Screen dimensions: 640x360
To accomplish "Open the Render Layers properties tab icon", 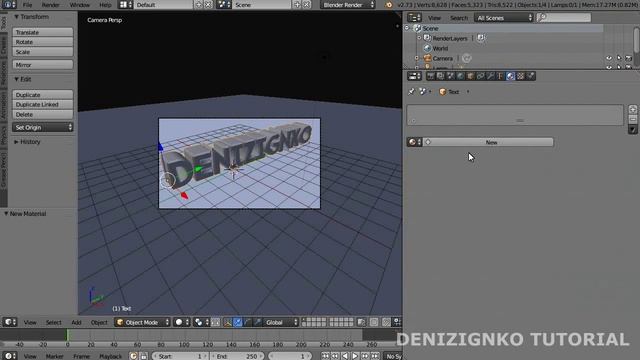I will tap(441, 76).
